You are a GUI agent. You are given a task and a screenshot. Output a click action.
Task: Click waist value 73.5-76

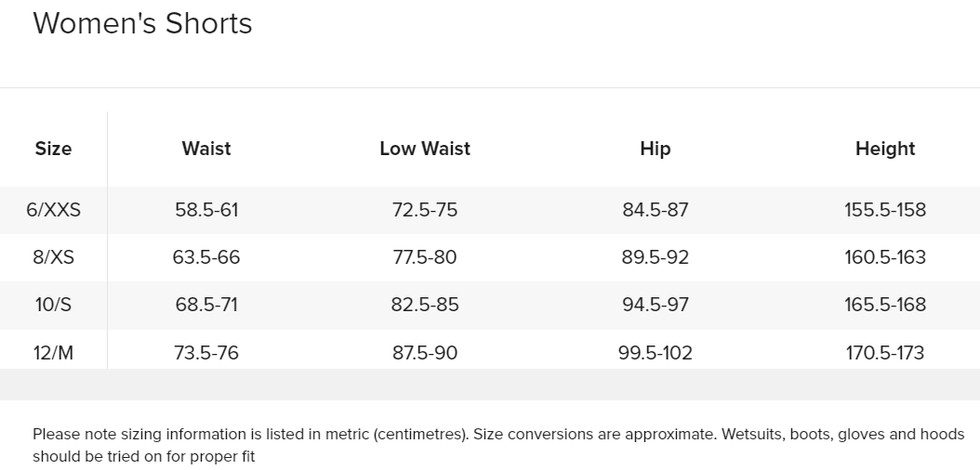tap(206, 353)
